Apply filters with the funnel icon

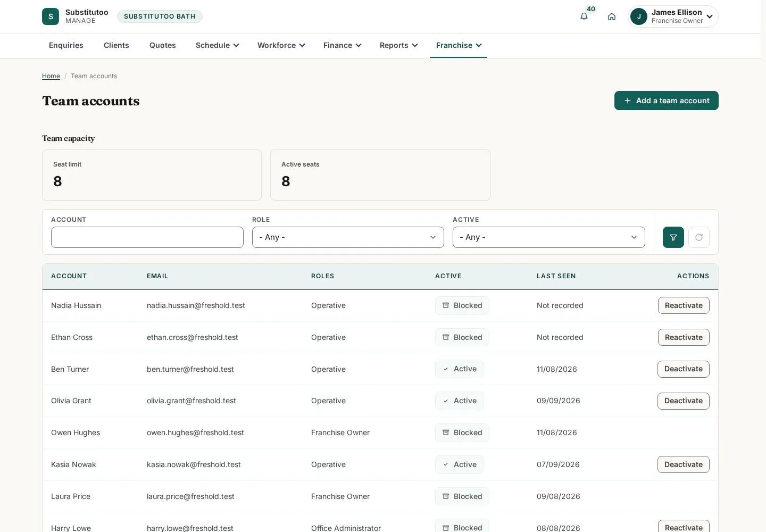[x=673, y=237]
